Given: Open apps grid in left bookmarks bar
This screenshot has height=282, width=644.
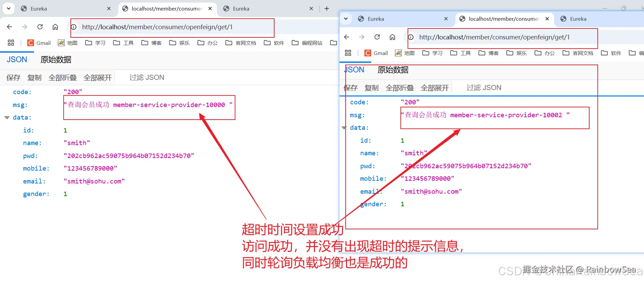Looking at the screenshot, I should pos(11,43).
